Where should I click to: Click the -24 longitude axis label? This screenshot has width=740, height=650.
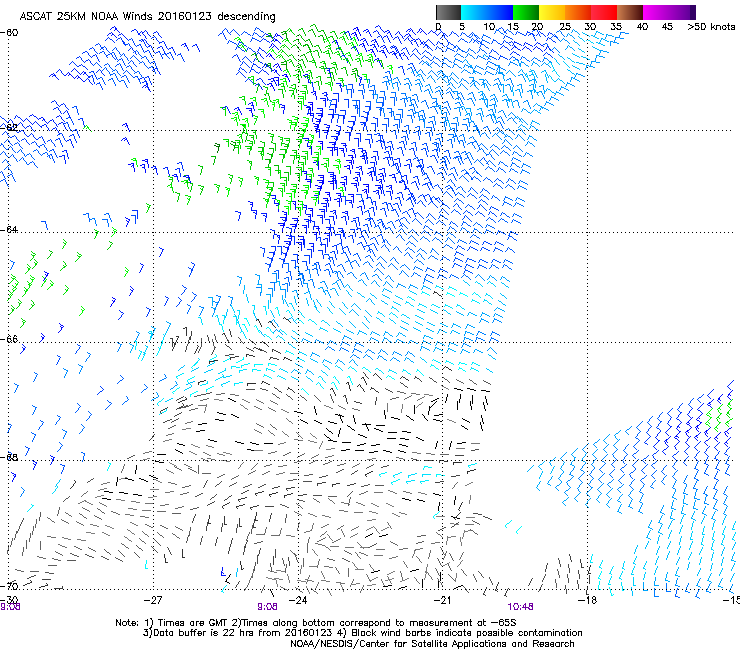[298, 600]
